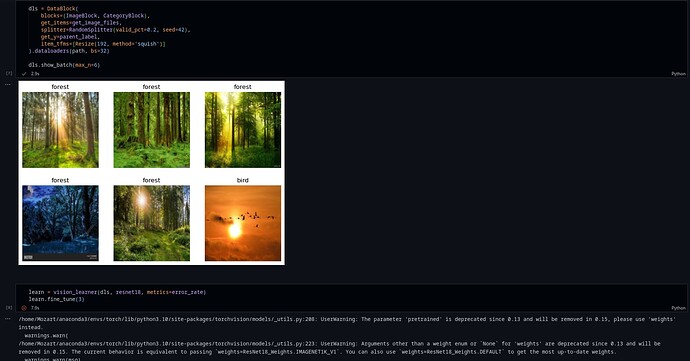Place cursor on 'learn = vision_learner(dls, resnet18...' line
This screenshot has height=361, width=690.
(117, 292)
